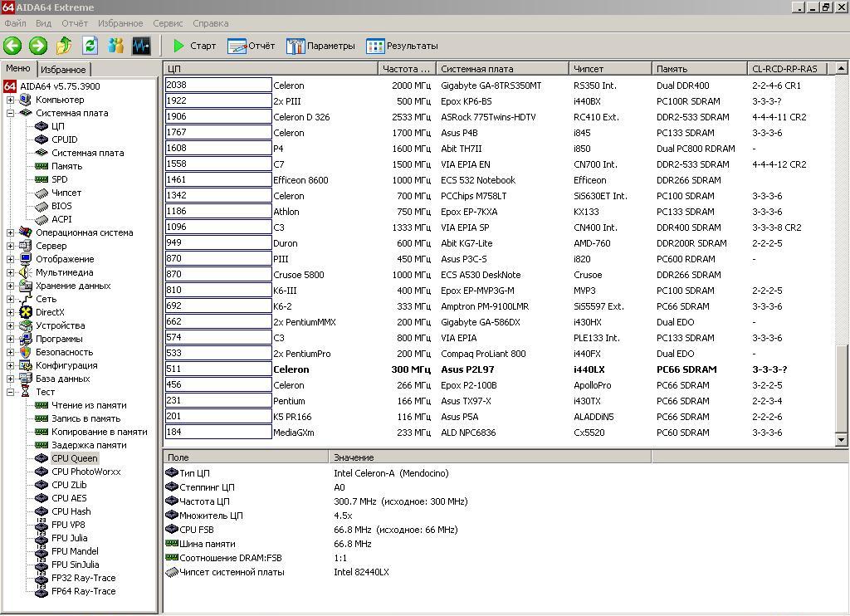Image resolution: width=850 pixels, height=616 pixels.
Task: Select the База данных tree item
Action: coord(62,379)
